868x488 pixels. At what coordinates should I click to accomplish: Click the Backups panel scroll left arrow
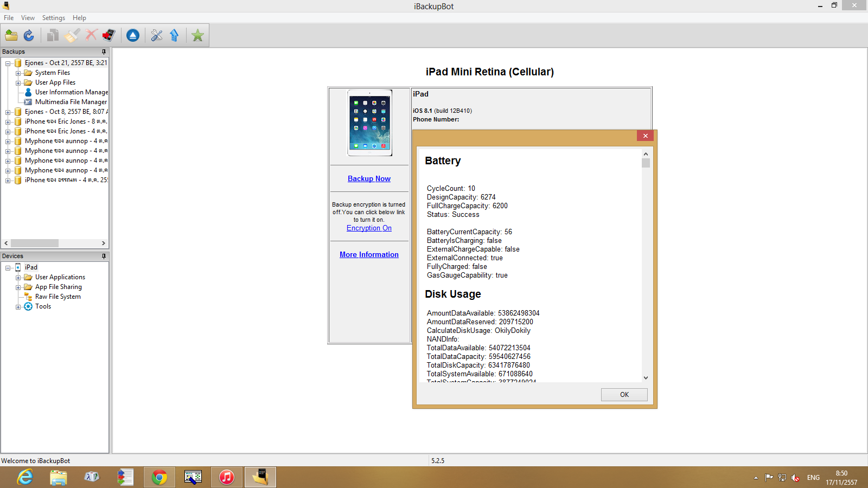[x=6, y=243]
